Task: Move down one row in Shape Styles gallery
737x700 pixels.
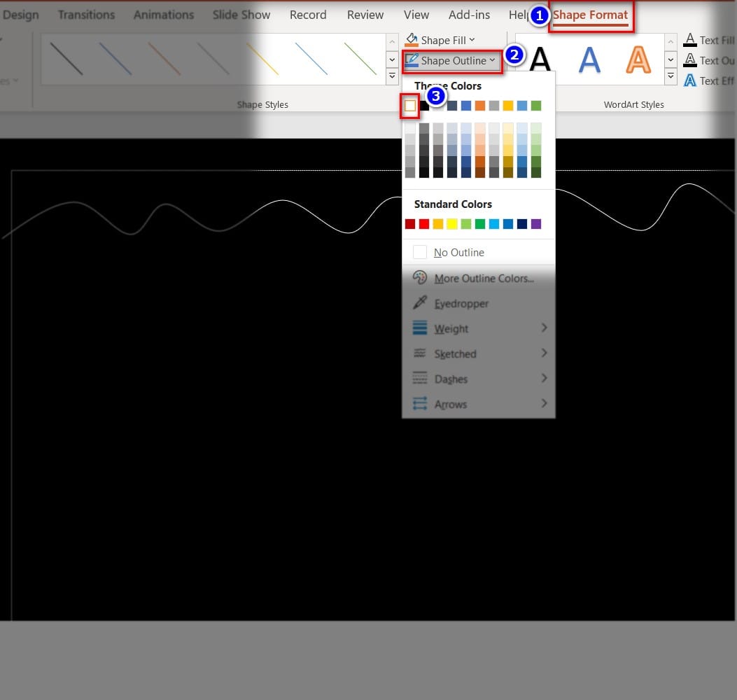Action: click(392, 59)
